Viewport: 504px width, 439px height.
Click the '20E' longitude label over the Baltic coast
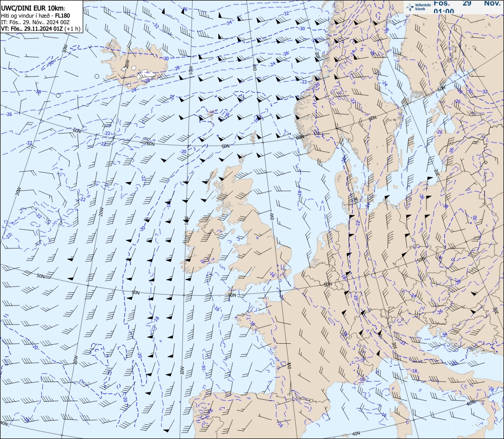coord(437,172)
